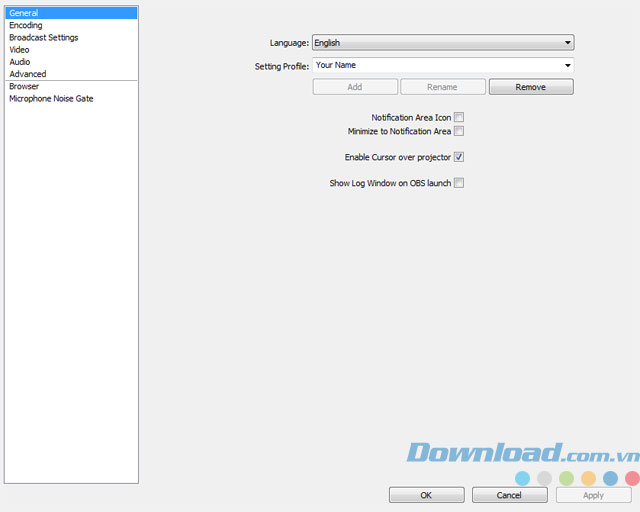640x512 pixels.
Task: Click the Apply button
Action: coord(593,495)
